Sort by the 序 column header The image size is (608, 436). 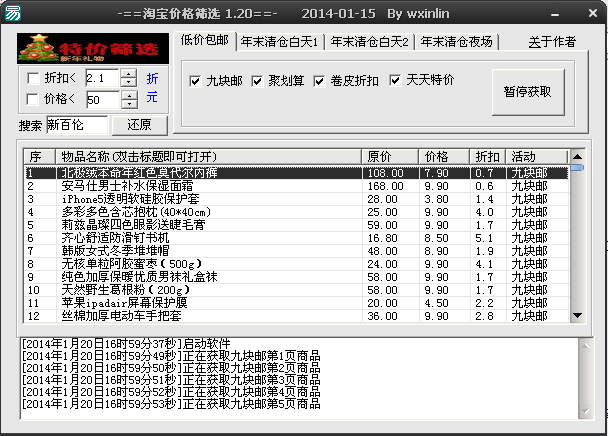pos(40,157)
